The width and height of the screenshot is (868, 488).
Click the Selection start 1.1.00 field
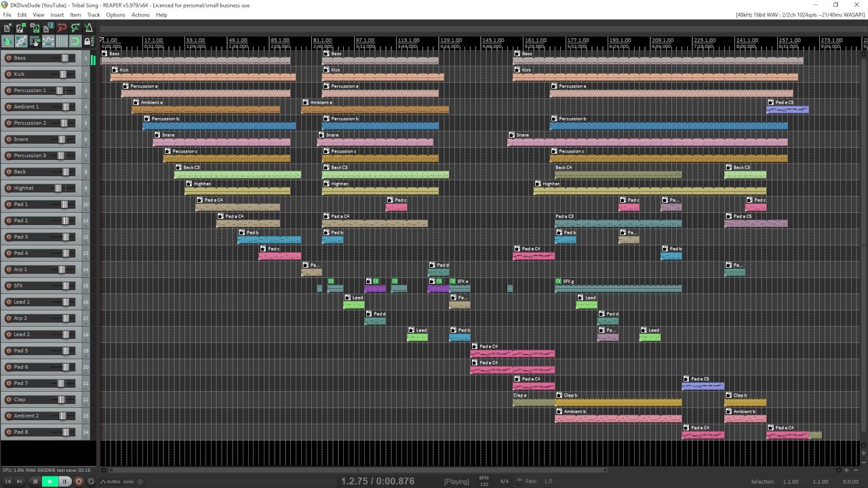coord(790,481)
